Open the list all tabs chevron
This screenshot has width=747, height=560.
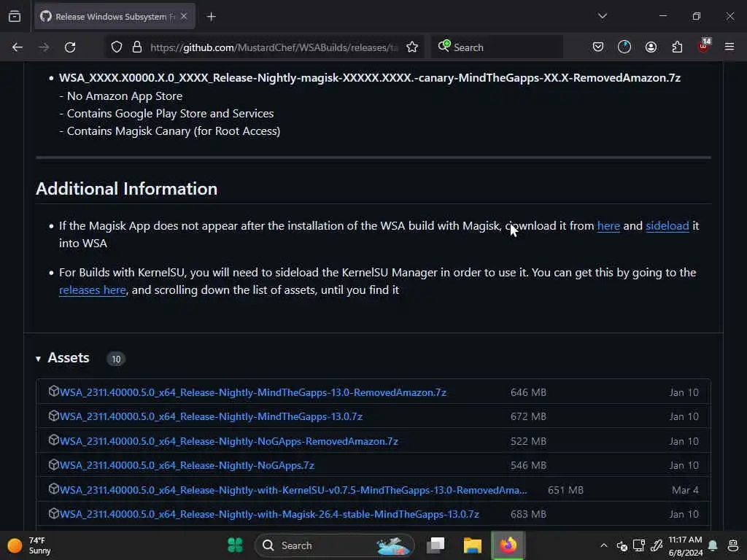[x=602, y=16]
